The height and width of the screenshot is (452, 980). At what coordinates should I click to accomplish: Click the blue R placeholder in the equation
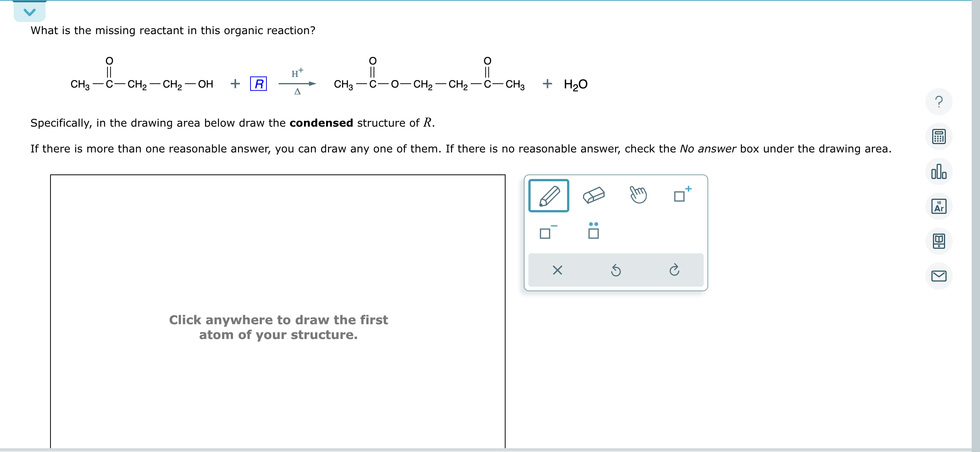(x=258, y=84)
